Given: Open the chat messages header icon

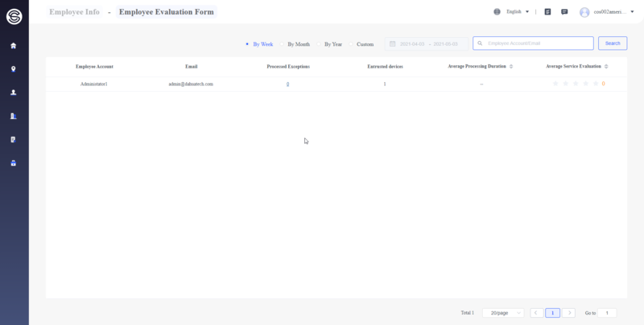Looking at the screenshot, I should click(564, 12).
